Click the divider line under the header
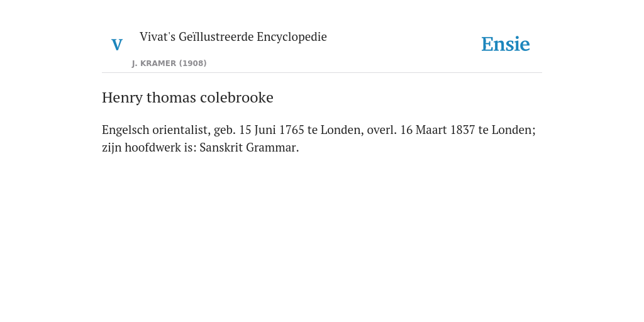Image resolution: width=644 pixels, height=322 pixels. click(x=322, y=73)
